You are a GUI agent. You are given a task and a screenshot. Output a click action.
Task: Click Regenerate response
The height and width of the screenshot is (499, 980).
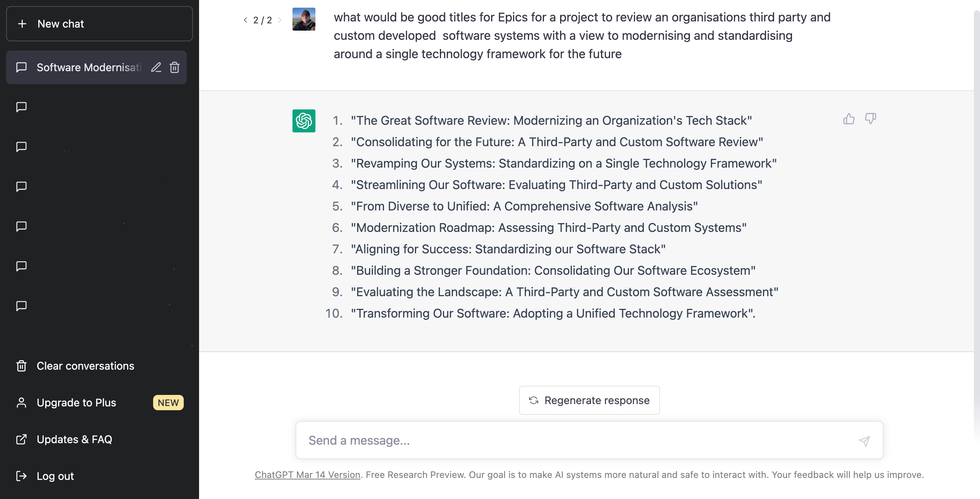point(589,400)
